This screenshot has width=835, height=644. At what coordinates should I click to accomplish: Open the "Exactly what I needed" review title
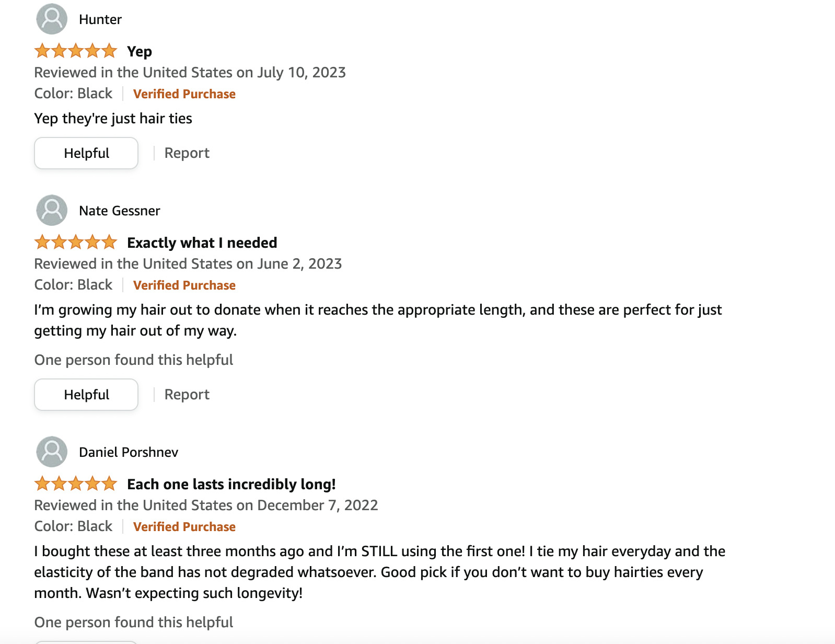pos(202,243)
